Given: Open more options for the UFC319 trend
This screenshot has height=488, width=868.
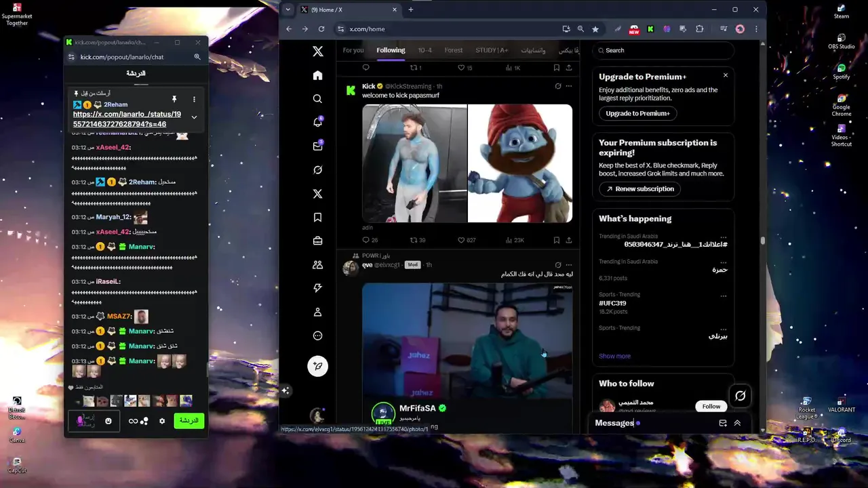Looking at the screenshot, I should pyautogui.click(x=723, y=296).
